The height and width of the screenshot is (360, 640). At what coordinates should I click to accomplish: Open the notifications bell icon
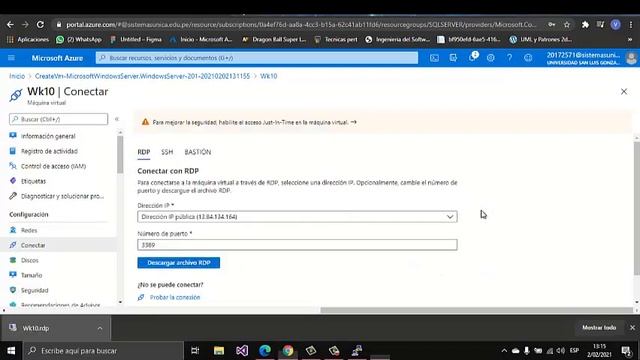pyautogui.click(x=472, y=58)
